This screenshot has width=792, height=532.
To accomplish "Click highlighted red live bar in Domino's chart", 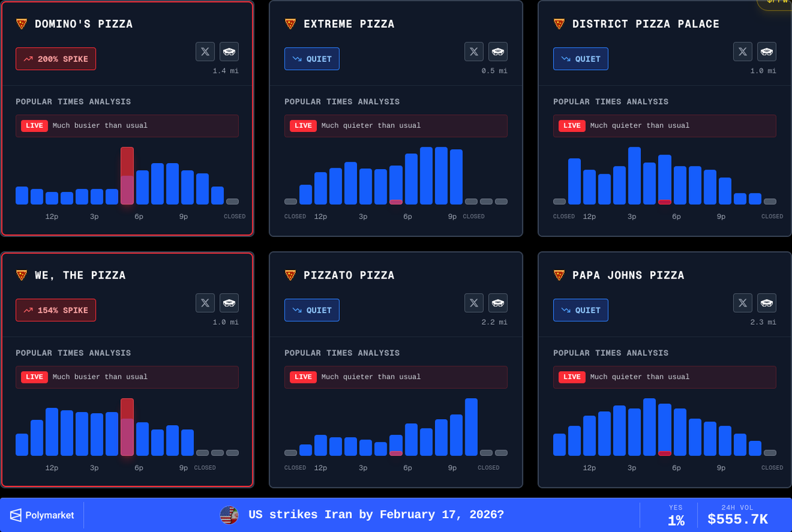I will coord(127,176).
